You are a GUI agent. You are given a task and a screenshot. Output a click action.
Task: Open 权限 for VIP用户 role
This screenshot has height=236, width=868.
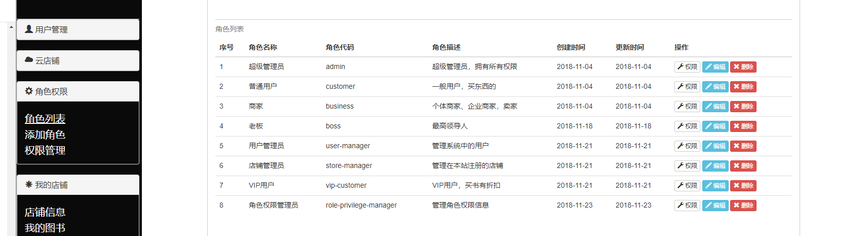[687, 186]
